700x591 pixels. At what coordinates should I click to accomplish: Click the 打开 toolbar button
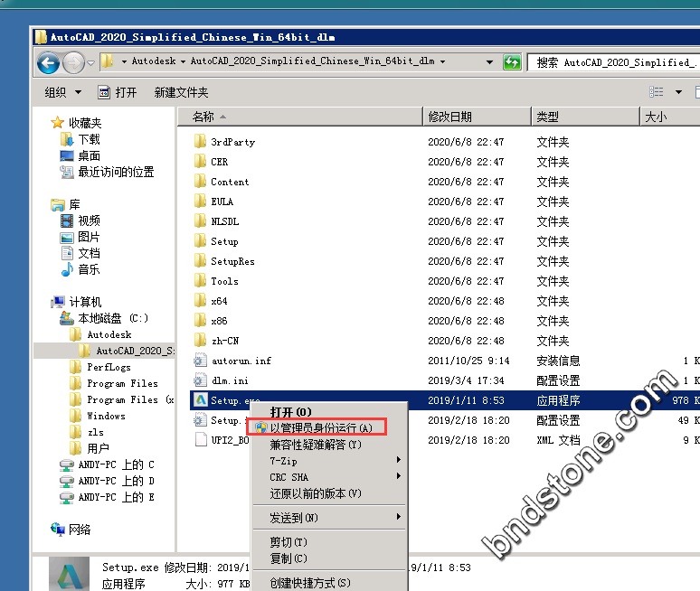click(x=118, y=92)
